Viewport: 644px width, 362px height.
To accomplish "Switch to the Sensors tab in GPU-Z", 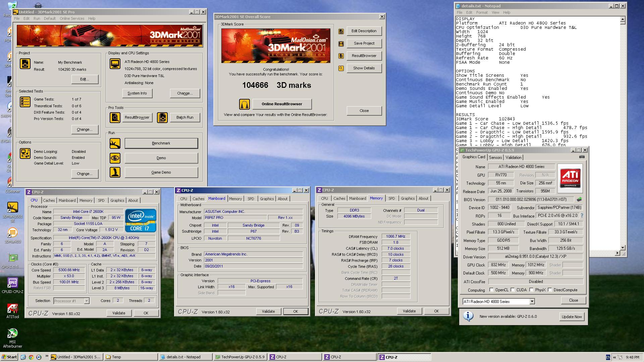I will click(x=495, y=158).
